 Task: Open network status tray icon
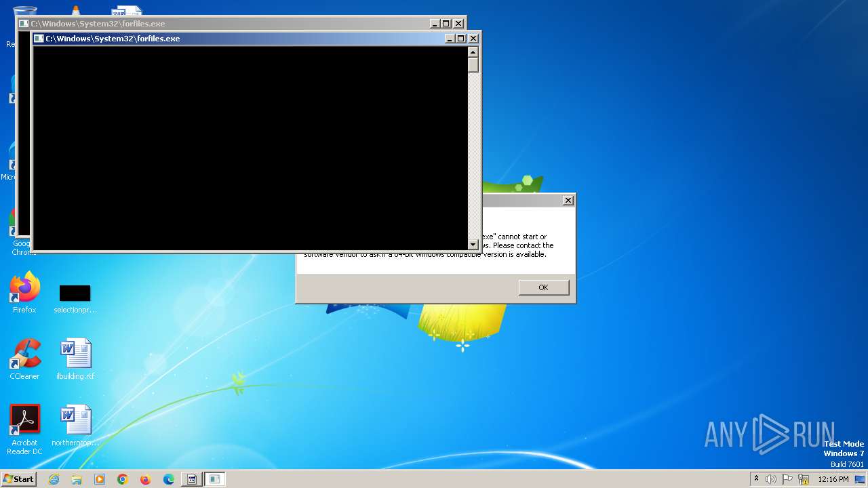pos(804,479)
